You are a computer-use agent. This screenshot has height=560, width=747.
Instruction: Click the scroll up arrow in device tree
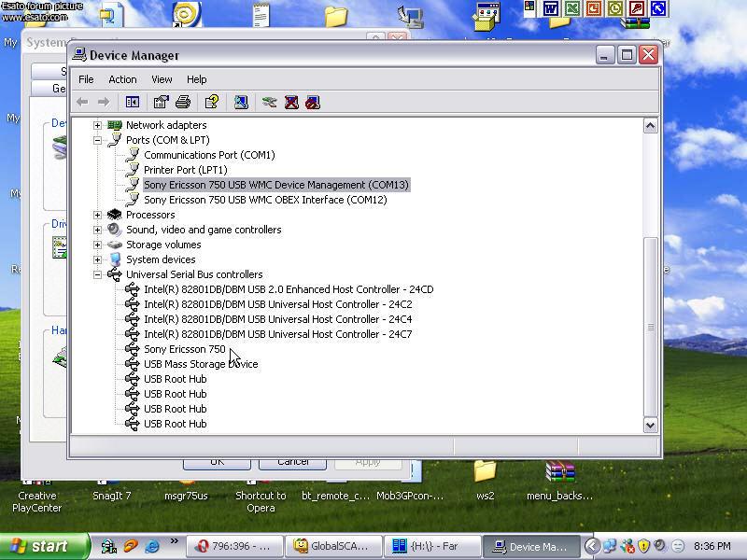pos(650,126)
